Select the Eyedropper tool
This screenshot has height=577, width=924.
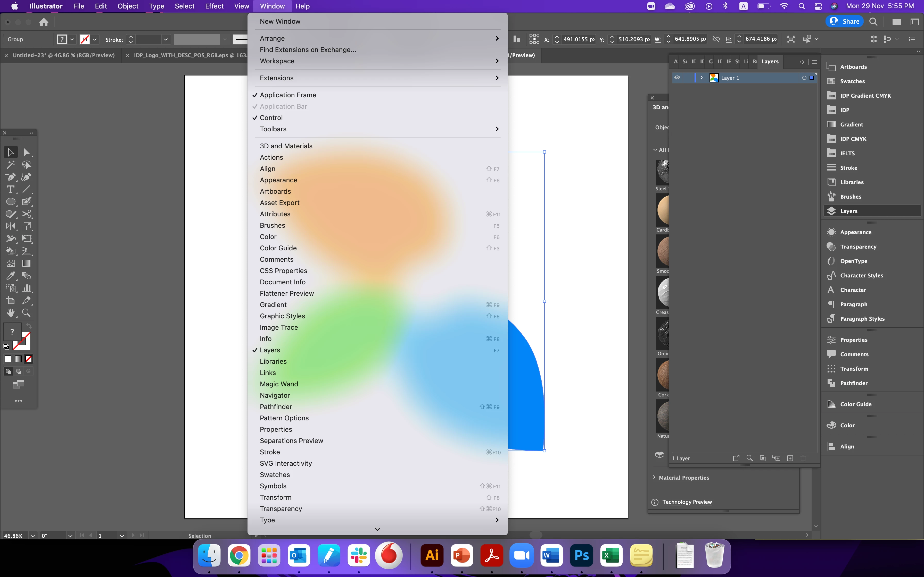tap(10, 276)
